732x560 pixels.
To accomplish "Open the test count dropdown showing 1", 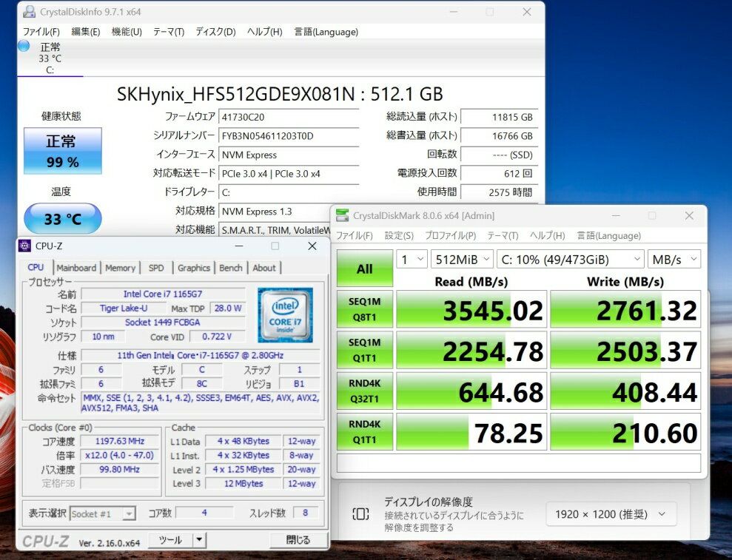I will pyautogui.click(x=412, y=259).
